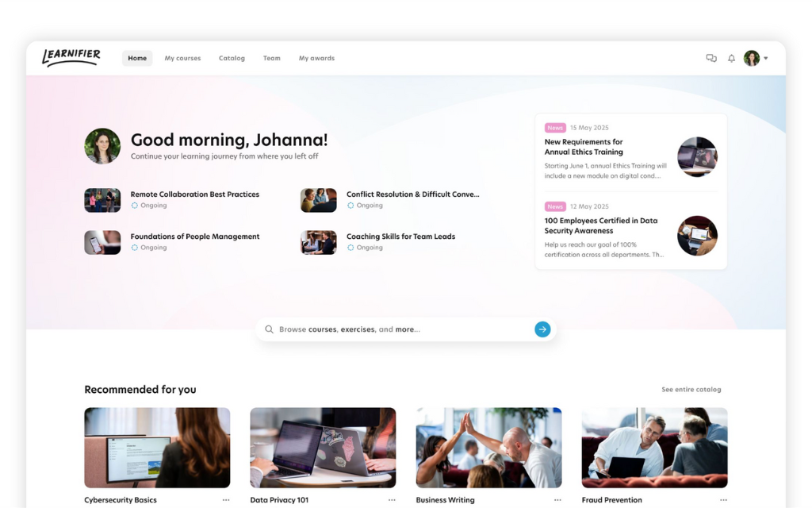This screenshot has height=508, width=812.
Task: Open the chat messages icon
Action: click(x=711, y=58)
